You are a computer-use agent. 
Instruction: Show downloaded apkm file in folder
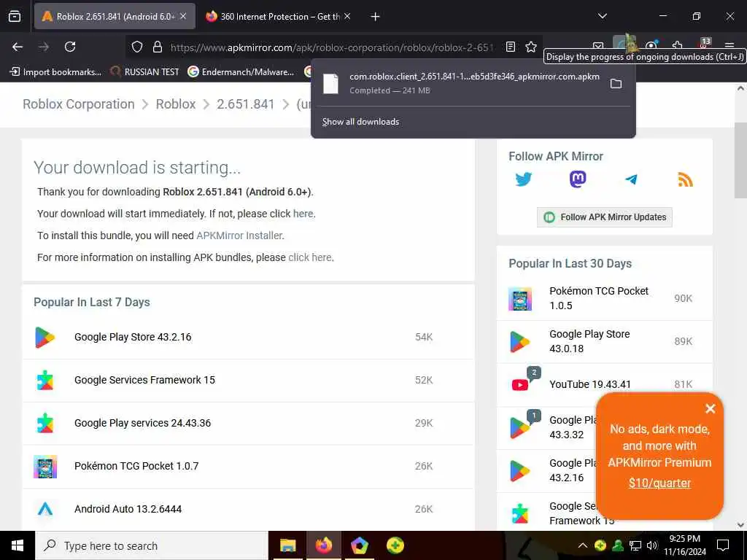coord(616,84)
